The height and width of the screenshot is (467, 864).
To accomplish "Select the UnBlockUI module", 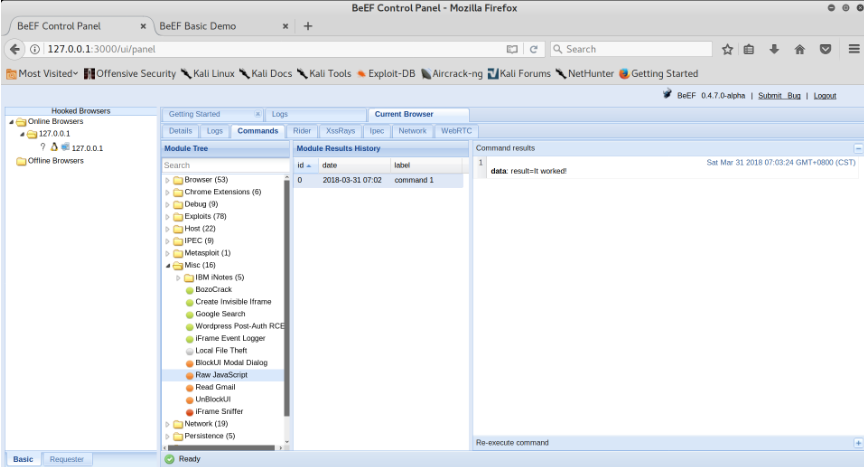I will click(x=213, y=399).
